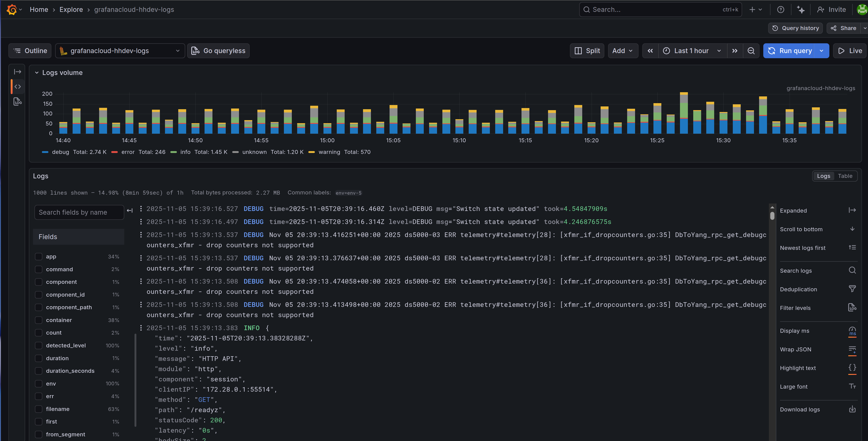Tick the detected_level field checkbox

pyautogui.click(x=39, y=345)
